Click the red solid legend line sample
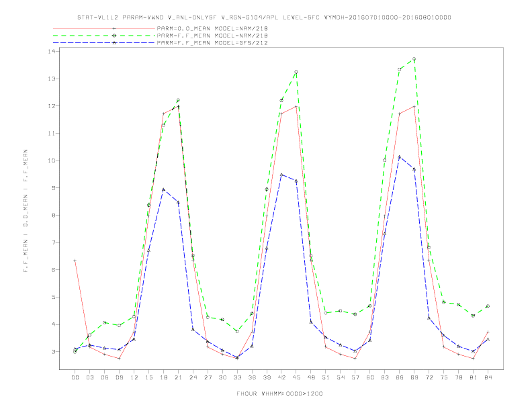The width and height of the screenshot is (532, 411). point(104,29)
